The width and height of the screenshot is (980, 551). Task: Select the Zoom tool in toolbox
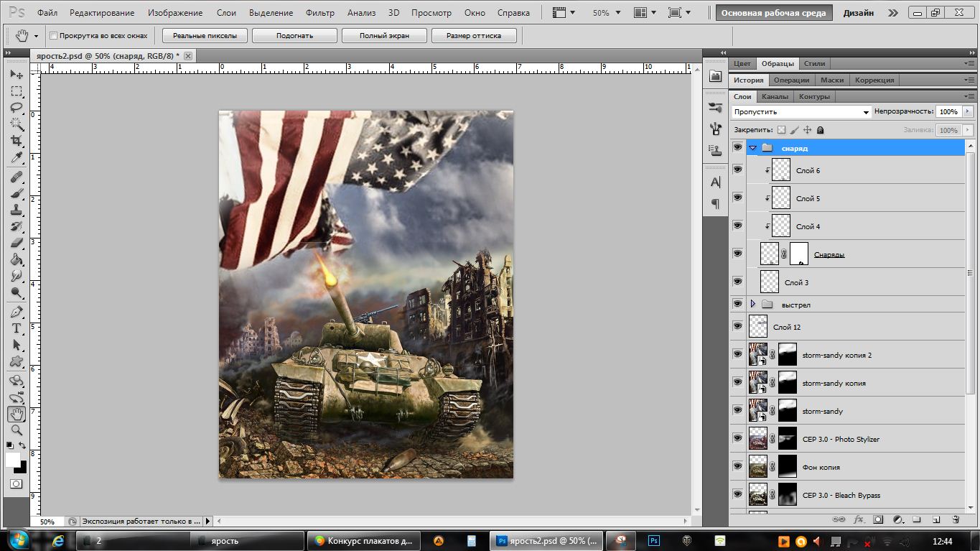pos(17,430)
